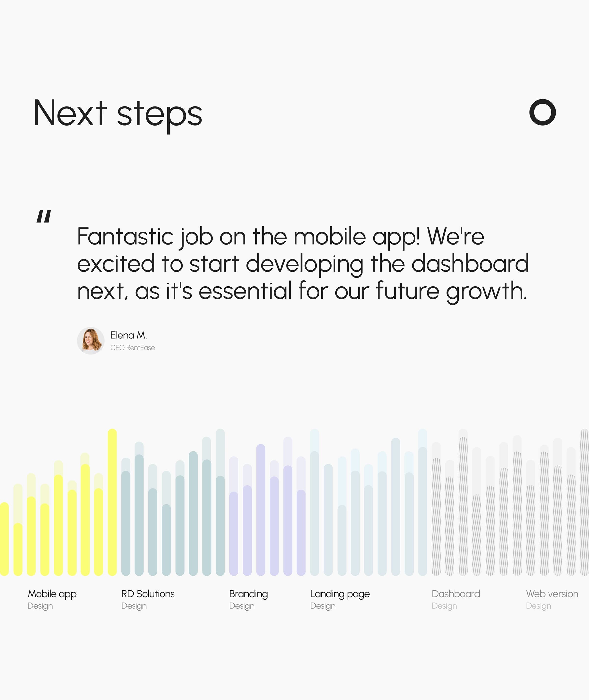
Task: Click Elena M.'s avatar photo
Action: (91, 341)
